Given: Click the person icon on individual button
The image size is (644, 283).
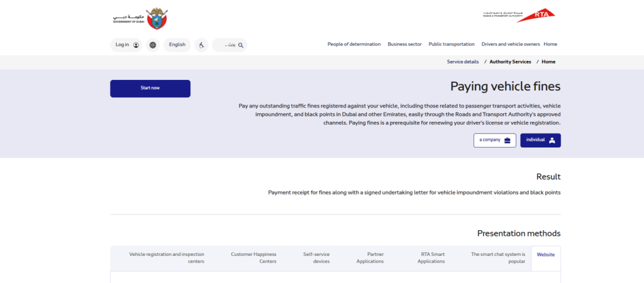Looking at the screenshot, I should point(552,140).
